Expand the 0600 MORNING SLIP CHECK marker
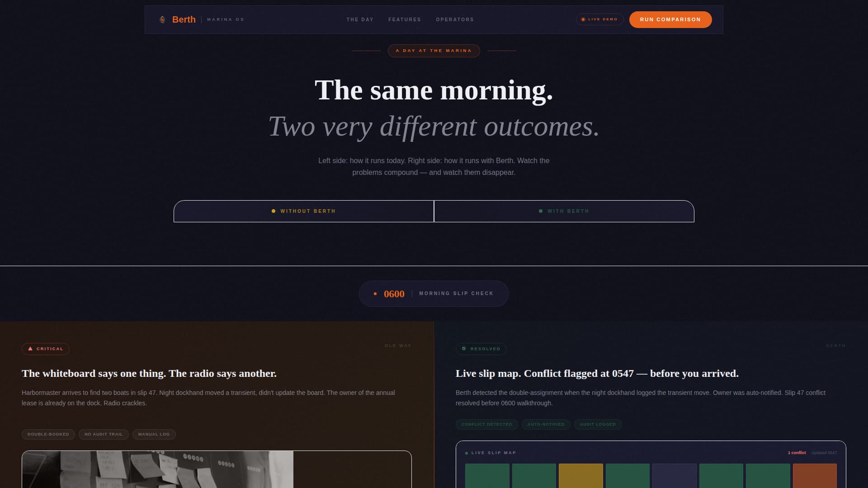The height and width of the screenshot is (488, 868). coord(434,293)
